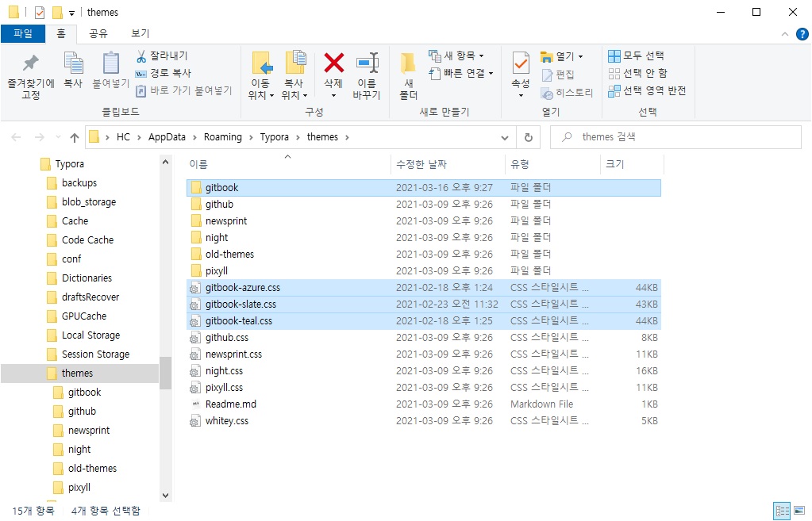Open Typora folder in navigation tree
This screenshot has height=521, width=812.
click(x=69, y=164)
